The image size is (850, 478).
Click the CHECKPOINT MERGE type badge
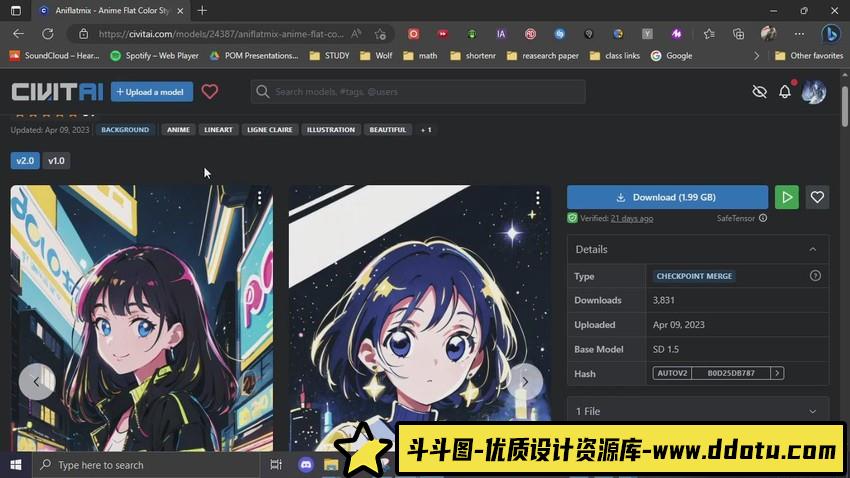click(694, 276)
